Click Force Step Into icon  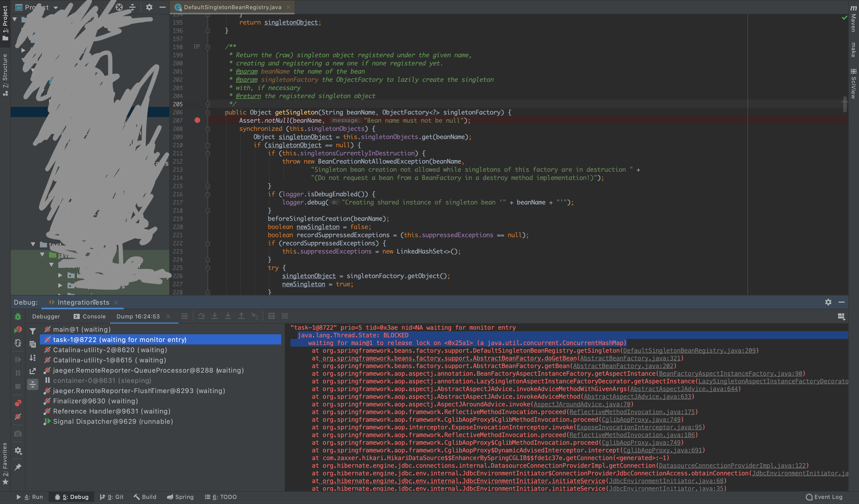coord(228,316)
